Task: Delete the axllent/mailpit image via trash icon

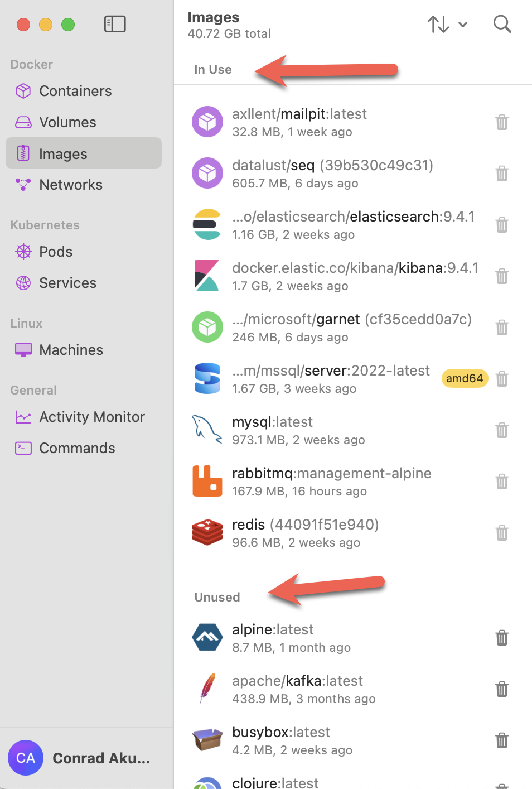Action: pyautogui.click(x=502, y=122)
